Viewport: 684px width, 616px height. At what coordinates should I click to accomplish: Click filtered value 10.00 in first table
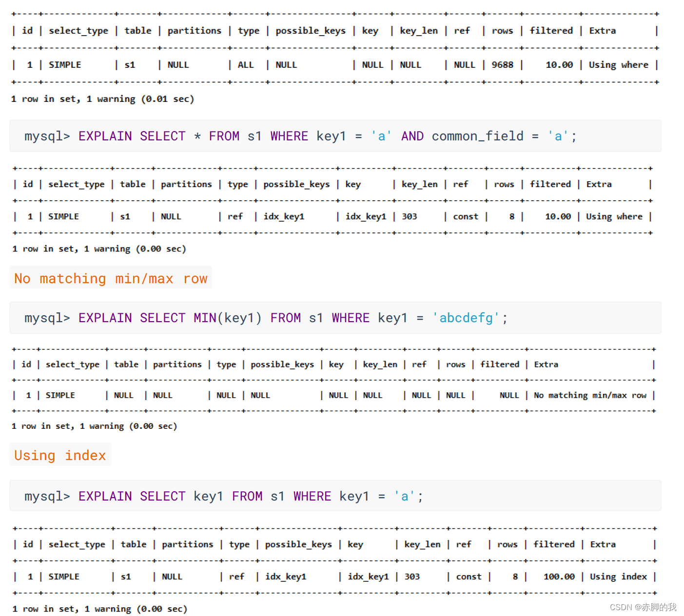[x=559, y=65]
